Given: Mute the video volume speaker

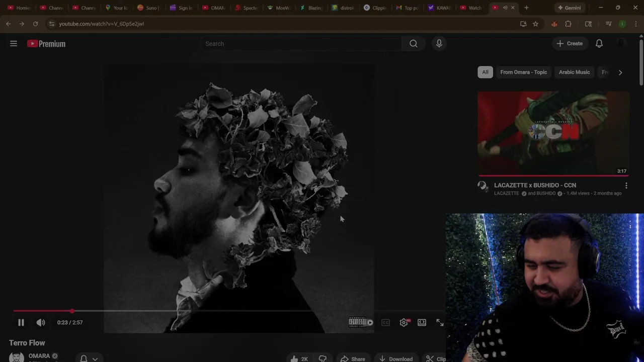Looking at the screenshot, I should pos(41,322).
